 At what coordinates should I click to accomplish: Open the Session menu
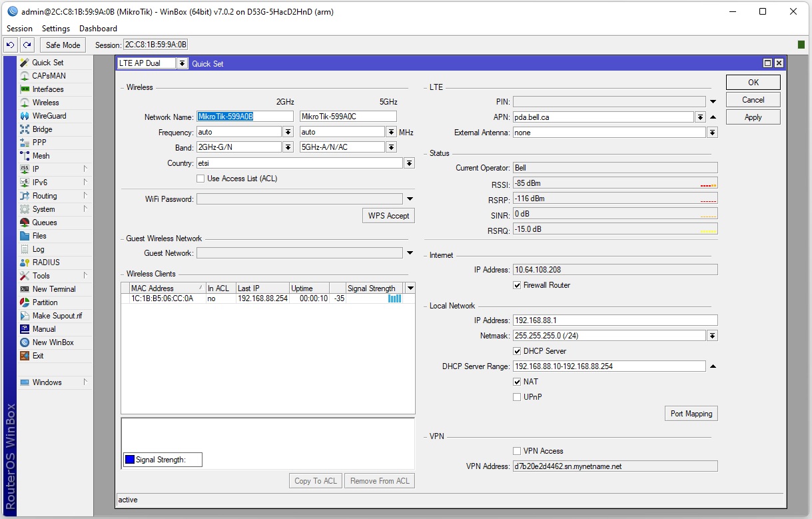[19, 29]
